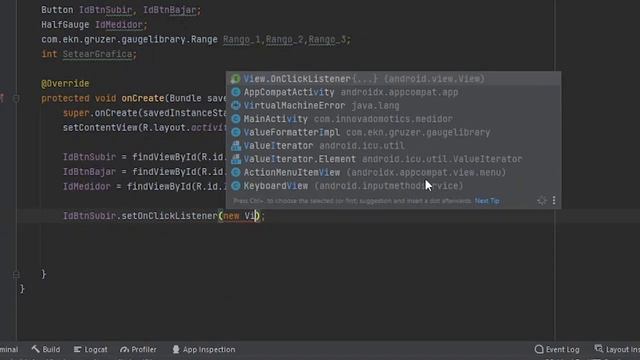Click IdMedidor in HalfGauge declaration
Image resolution: width=640 pixels, height=360 pixels.
coord(119,25)
